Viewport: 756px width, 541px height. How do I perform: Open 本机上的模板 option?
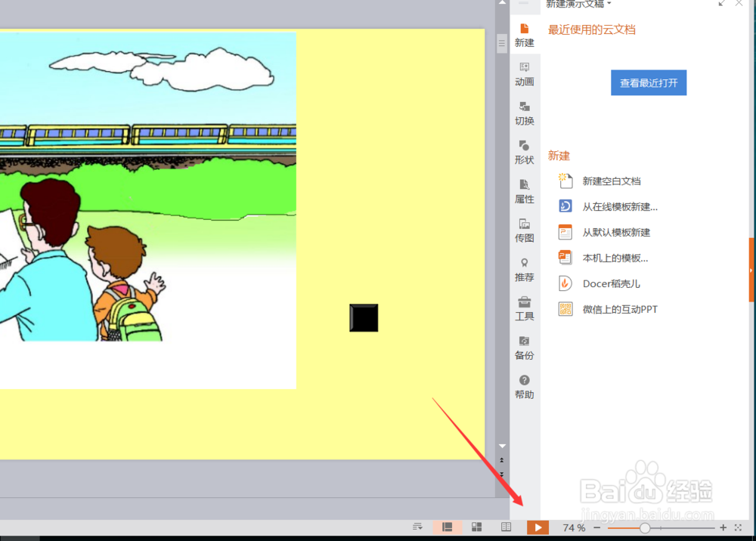click(603, 258)
